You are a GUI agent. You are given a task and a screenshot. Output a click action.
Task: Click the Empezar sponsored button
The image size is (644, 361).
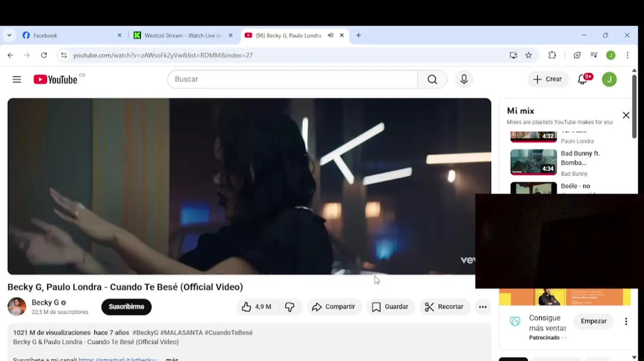[594, 321]
